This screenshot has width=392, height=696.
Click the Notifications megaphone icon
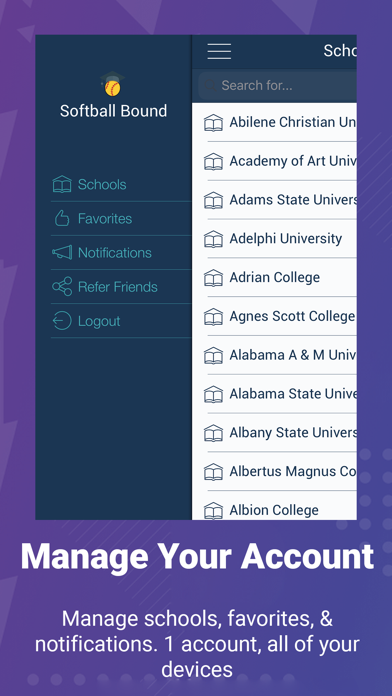coord(62,253)
